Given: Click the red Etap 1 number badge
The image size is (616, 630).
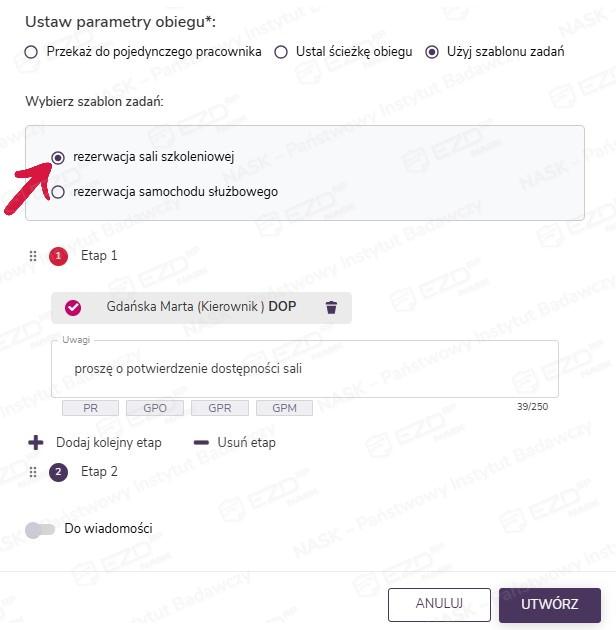Looking at the screenshot, I should click(x=58, y=256).
